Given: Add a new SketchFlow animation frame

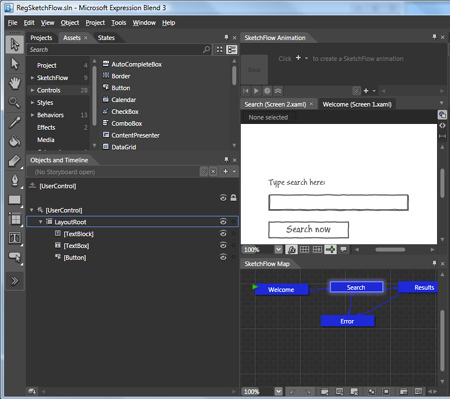Looking at the screenshot, I should [366, 91].
